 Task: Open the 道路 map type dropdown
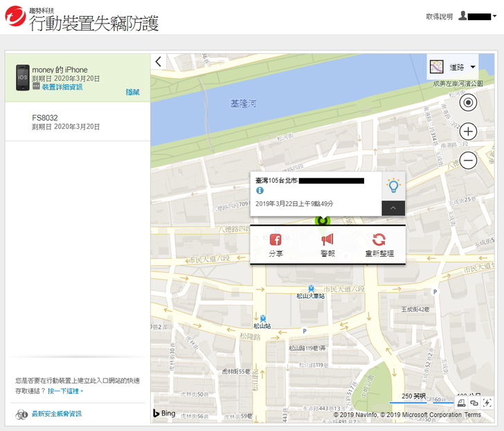pos(453,67)
